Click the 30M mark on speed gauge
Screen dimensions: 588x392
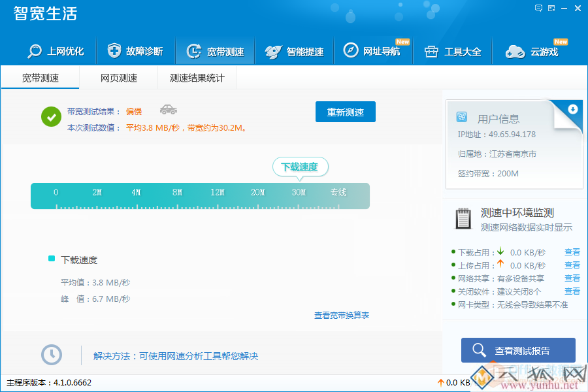click(x=299, y=193)
